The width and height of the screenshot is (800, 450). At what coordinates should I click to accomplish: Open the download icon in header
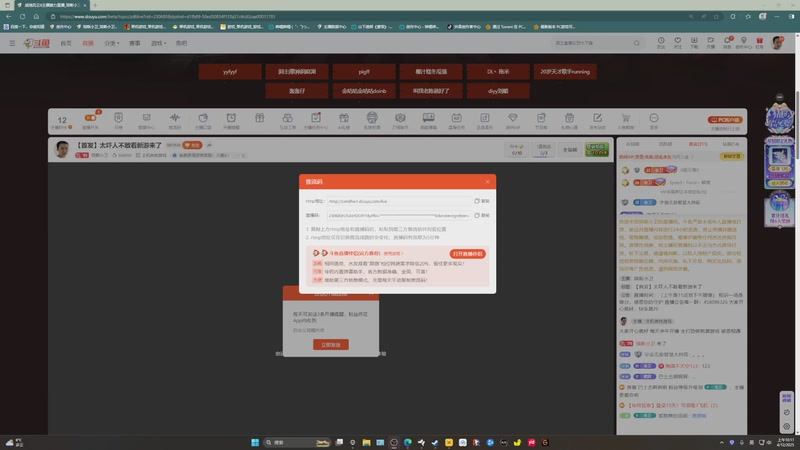694,42
